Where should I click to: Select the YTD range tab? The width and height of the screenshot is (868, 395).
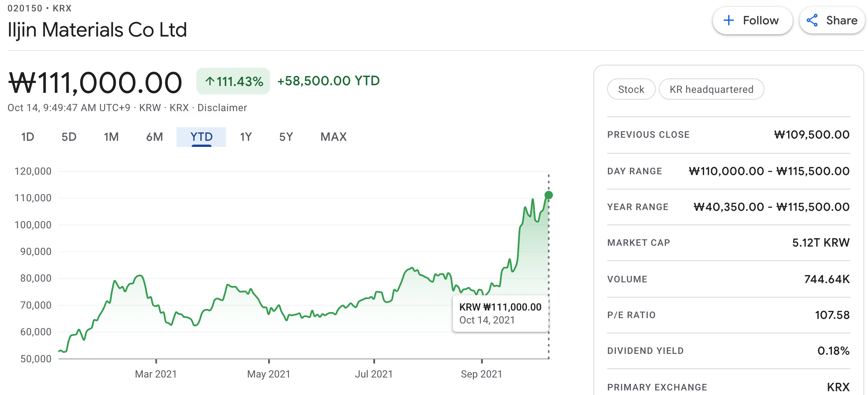pyautogui.click(x=201, y=137)
